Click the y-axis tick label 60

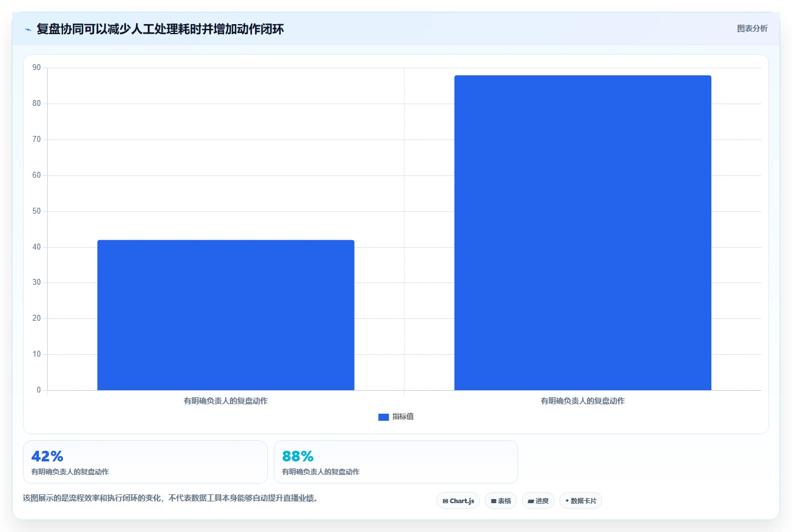(x=37, y=175)
